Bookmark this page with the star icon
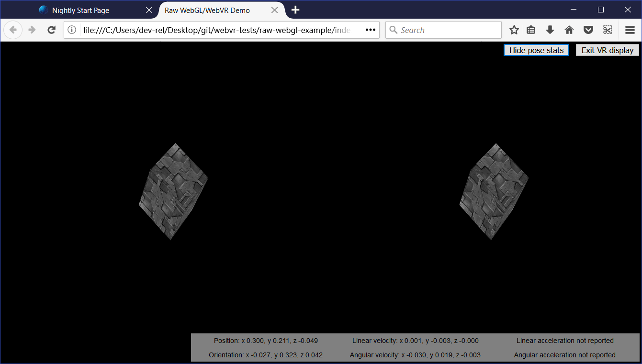This screenshot has width=642, height=364. (514, 30)
